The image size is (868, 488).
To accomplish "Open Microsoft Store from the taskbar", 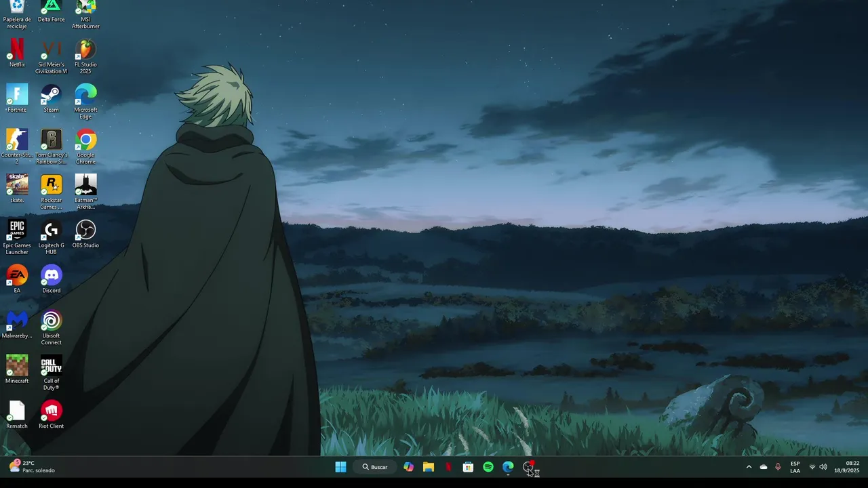I will (x=468, y=467).
